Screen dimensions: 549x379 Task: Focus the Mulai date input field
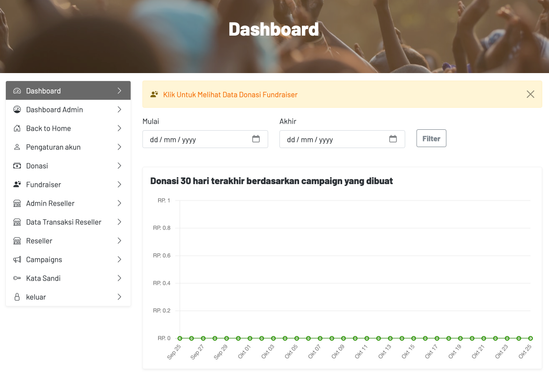[x=205, y=139]
